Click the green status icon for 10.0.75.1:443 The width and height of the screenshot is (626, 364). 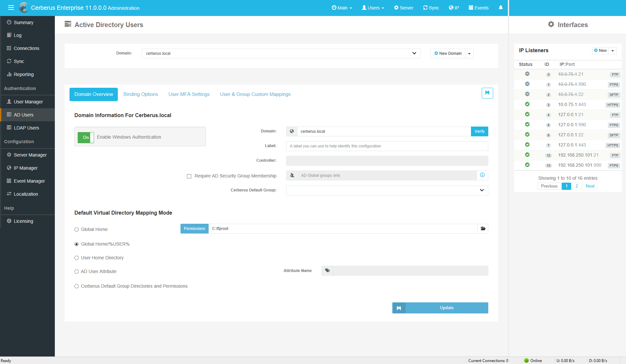pyautogui.click(x=527, y=104)
